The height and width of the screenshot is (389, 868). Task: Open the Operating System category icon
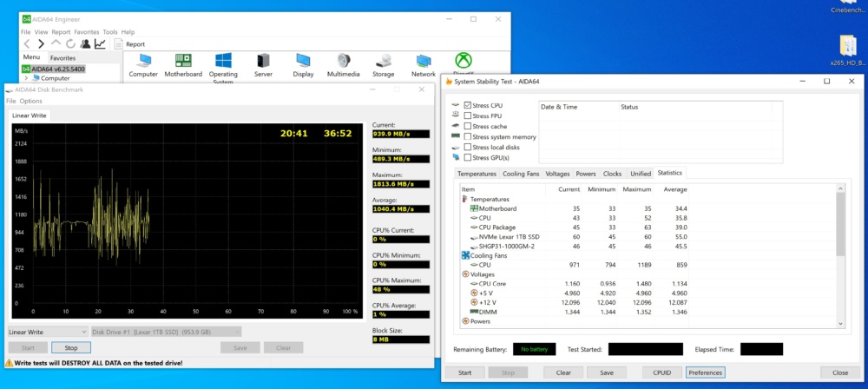223,69
